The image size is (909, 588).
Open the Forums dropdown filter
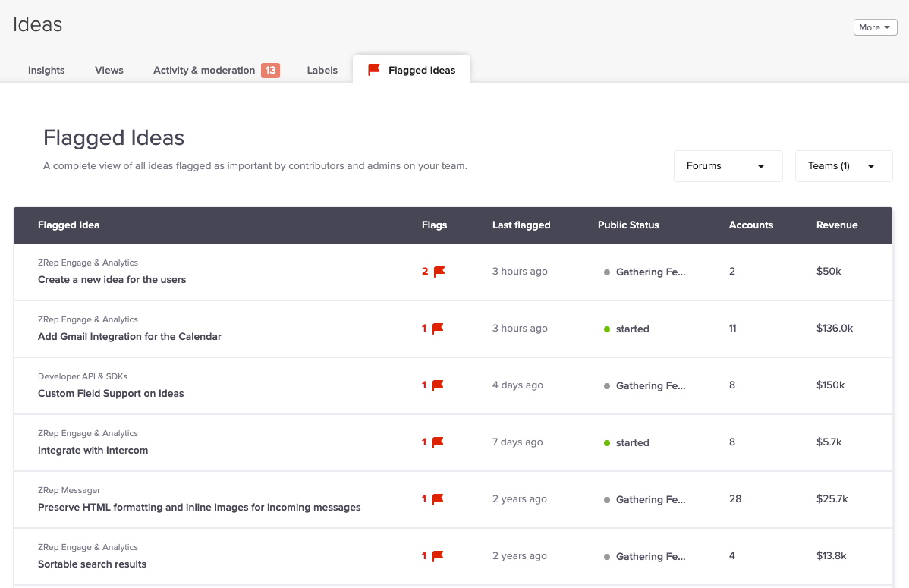tap(728, 166)
